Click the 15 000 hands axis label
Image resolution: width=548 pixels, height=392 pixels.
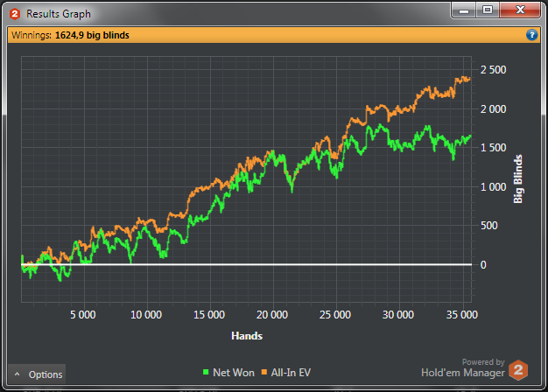tap(209, 315)
